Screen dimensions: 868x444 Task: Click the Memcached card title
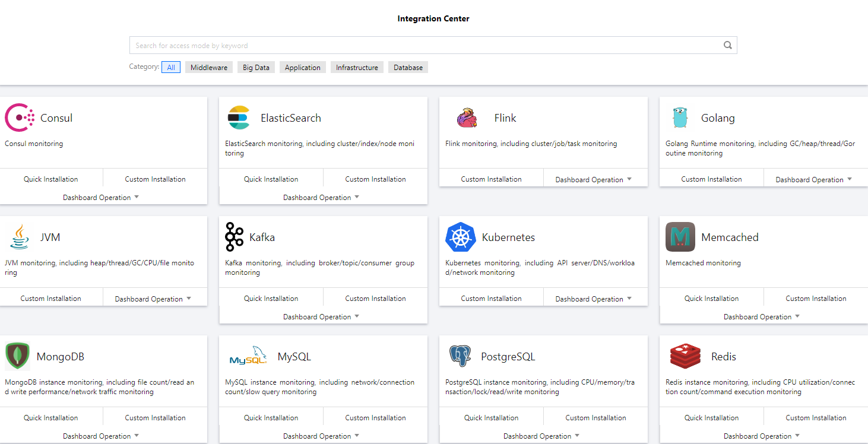730,237
